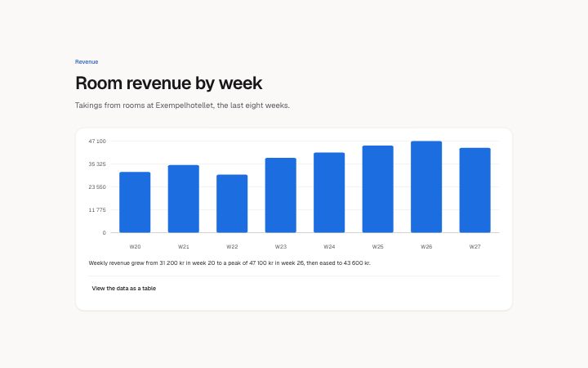Click the W27 x-axis label
588x368 pixels.
(474, 247)
